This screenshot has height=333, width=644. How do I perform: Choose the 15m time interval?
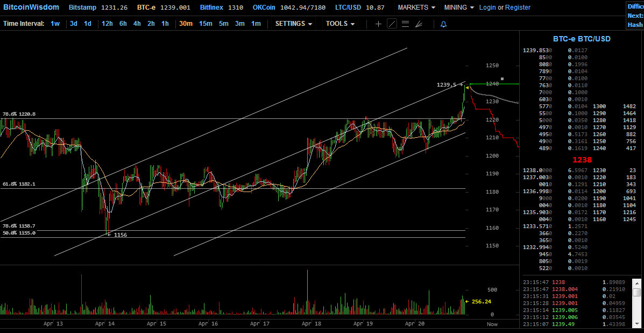206,24
